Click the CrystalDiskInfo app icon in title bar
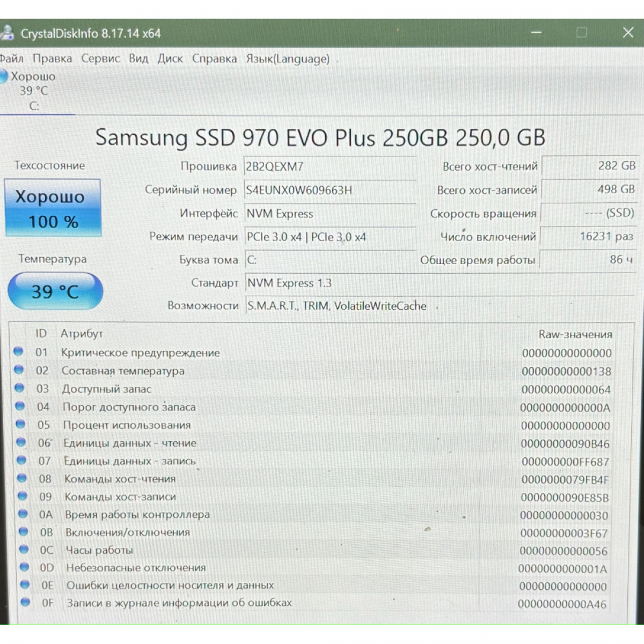Viewport: 644px width, 644px height. 6,33
